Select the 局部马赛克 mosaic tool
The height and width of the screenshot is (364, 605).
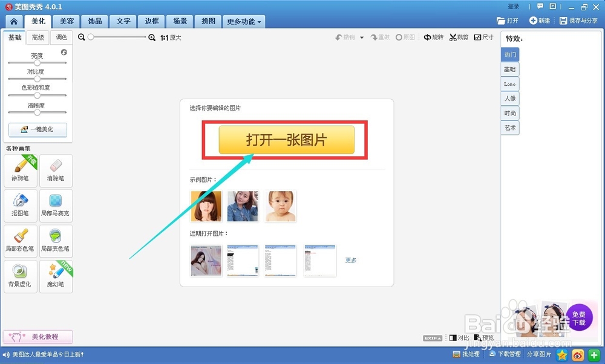coord(56,206)
